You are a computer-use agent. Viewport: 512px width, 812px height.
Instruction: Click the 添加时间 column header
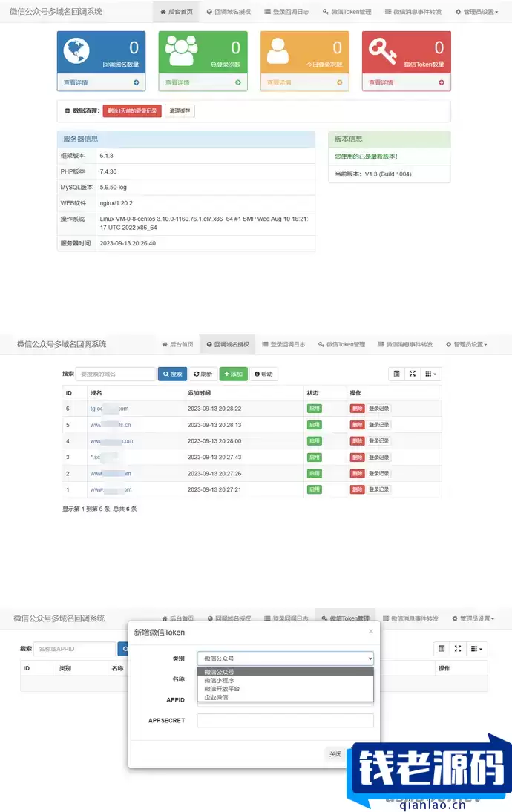199,392
